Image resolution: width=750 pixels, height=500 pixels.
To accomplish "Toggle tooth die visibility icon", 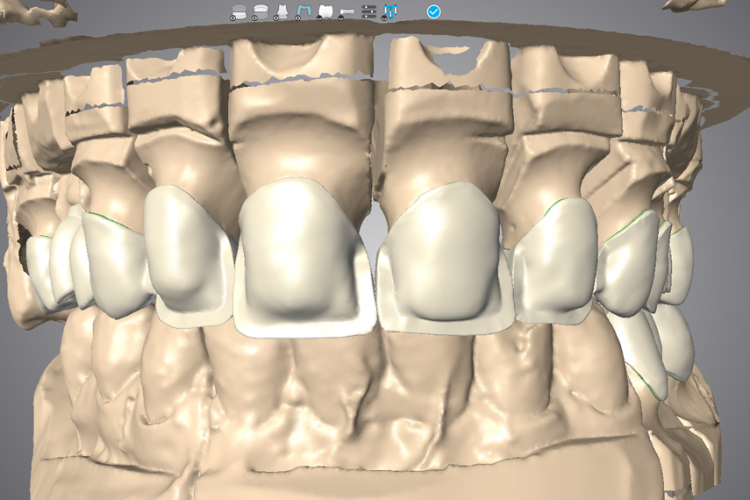I will (282, 11).
